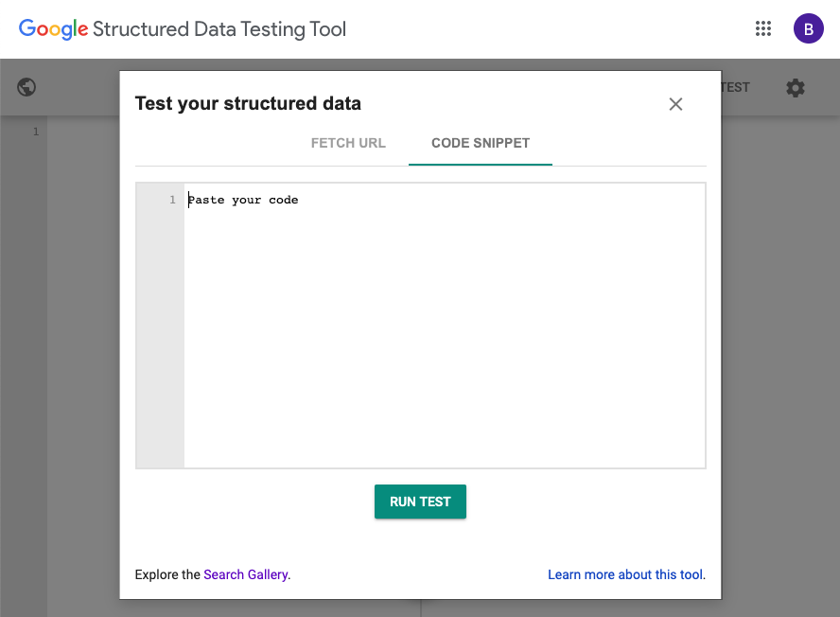Click the gray gutter of the code editor
Viewport: 840px width, 617px height.
[159, 331]
